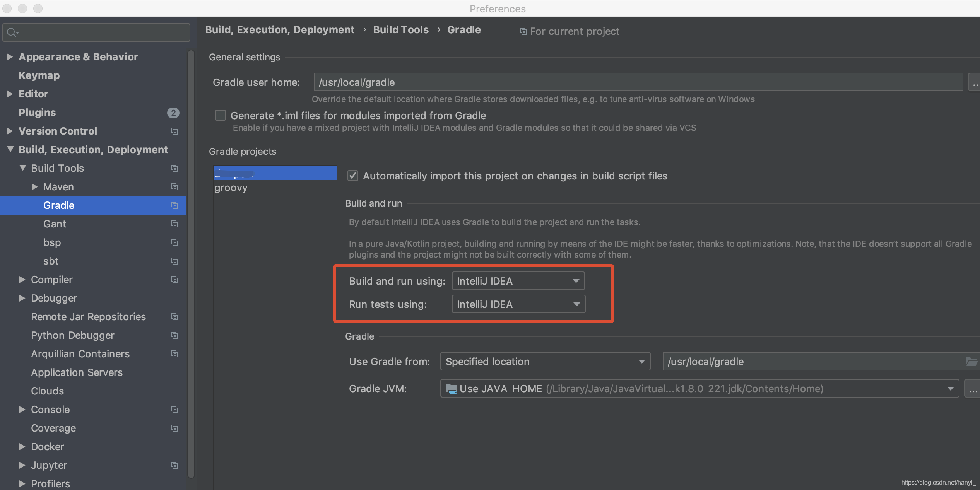
Task: Click Build Tools in the breadcrumb
Action: point(400,30)
